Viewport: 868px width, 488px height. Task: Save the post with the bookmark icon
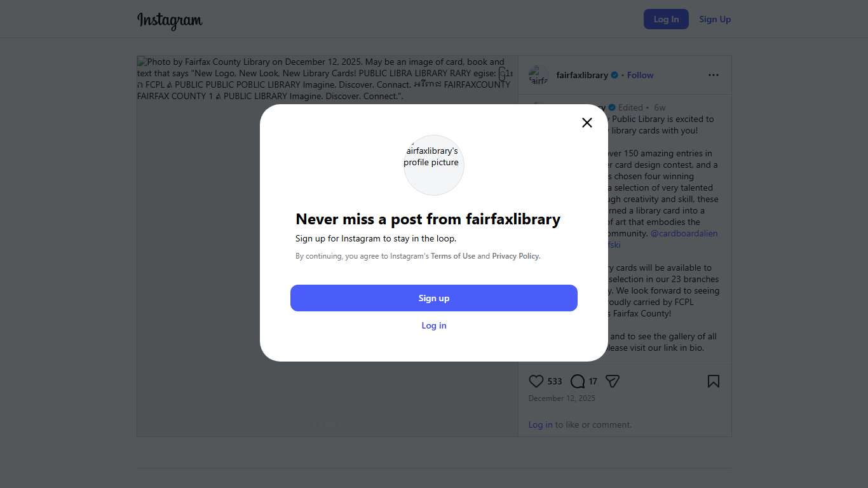click(714, 381)
